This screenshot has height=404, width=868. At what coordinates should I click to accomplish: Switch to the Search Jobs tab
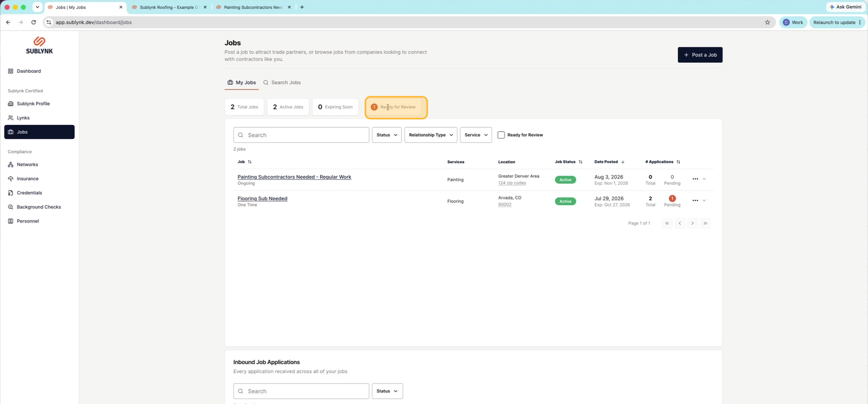tap(282, 83)
